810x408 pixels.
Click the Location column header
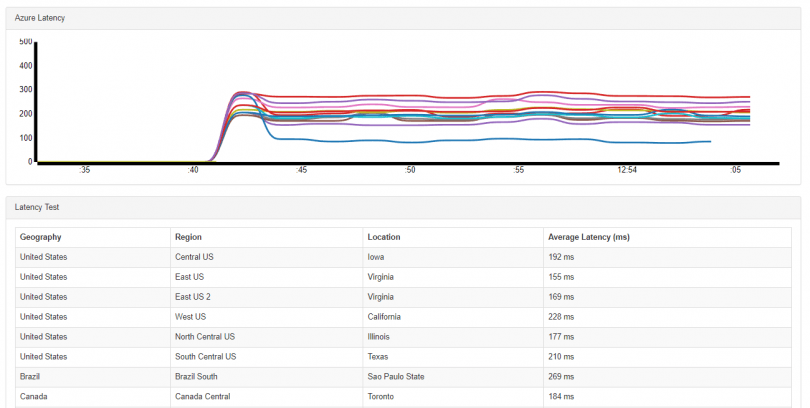[386, 237]
